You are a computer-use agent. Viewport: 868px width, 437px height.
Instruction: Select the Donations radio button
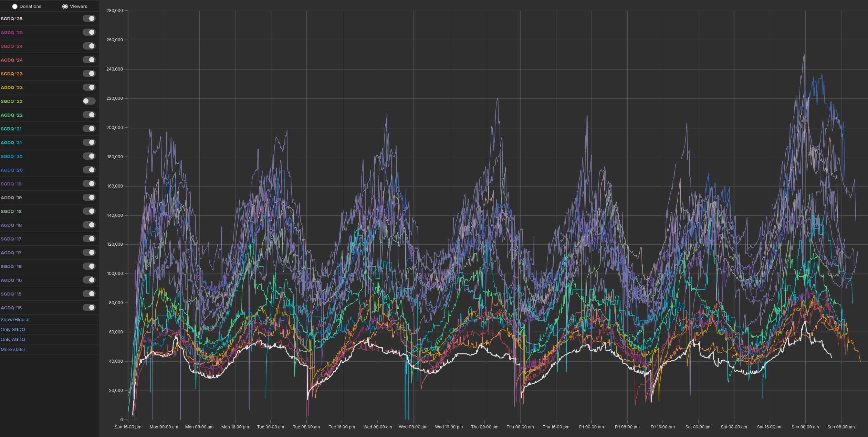tap(15, 7)
